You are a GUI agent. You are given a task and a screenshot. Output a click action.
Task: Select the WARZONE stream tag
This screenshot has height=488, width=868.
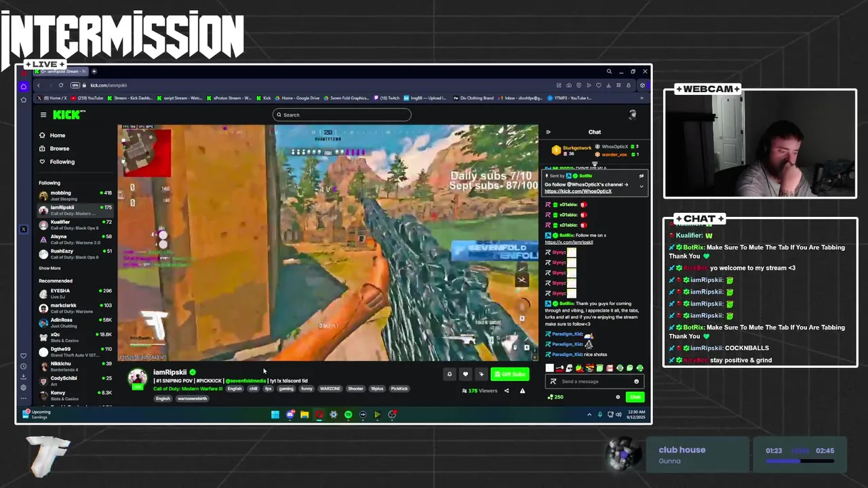click(330, 389)
